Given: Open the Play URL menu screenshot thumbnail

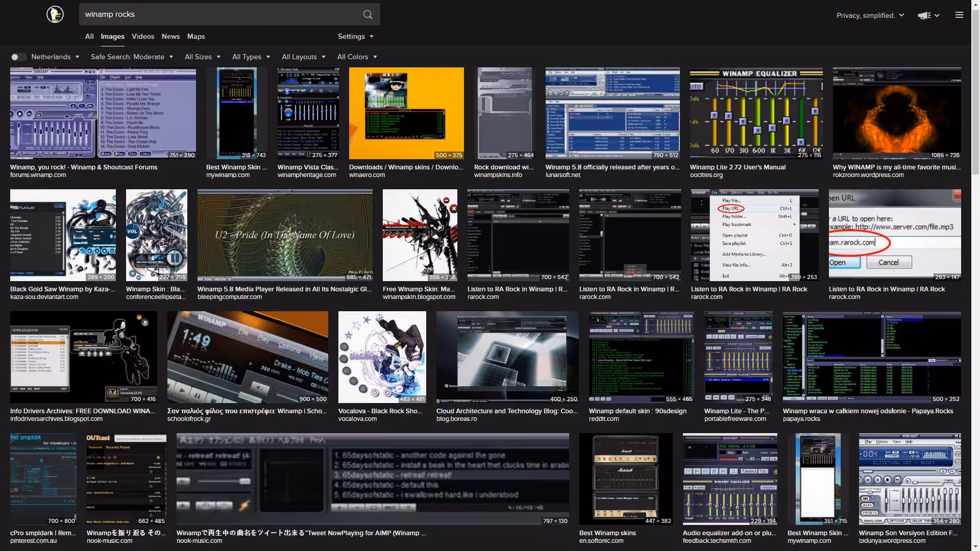Looking at the screenshot, I should click(755, 235).
